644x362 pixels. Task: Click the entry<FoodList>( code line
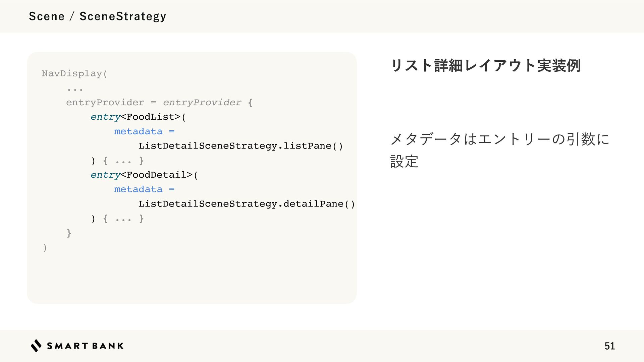pos(138,117)
